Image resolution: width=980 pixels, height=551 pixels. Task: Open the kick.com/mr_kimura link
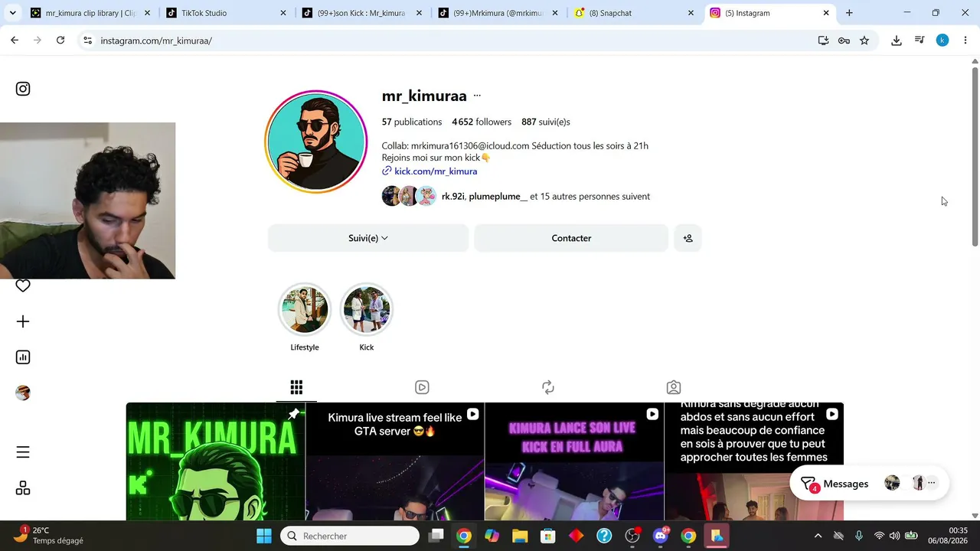(x=436, y=171)
